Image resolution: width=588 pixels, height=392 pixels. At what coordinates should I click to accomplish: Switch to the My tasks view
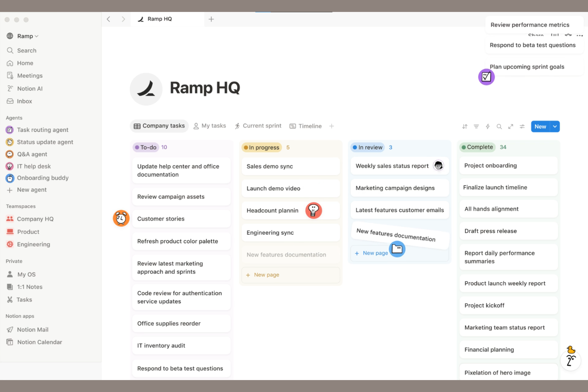tap(209, 126)
